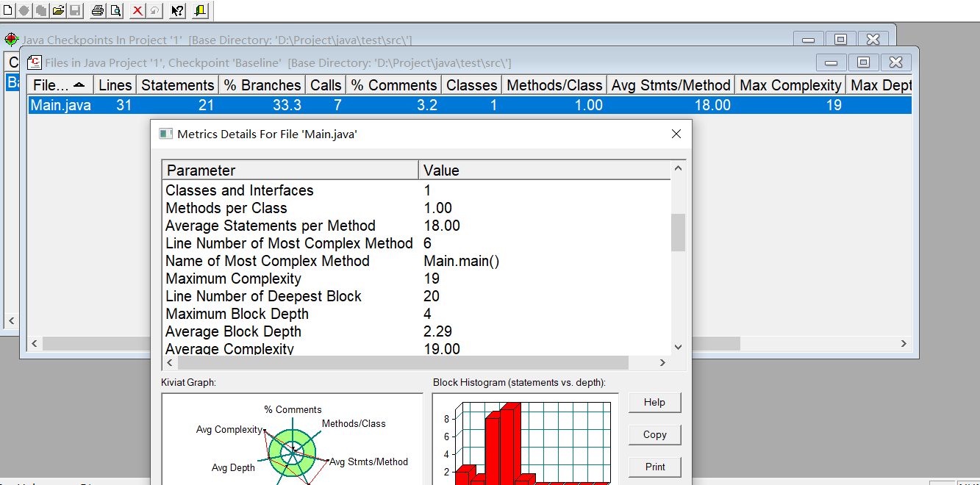This screenshot has height=485, width=980.
Task: Click the Help button in Metrics Details
Action: (654, 402)
